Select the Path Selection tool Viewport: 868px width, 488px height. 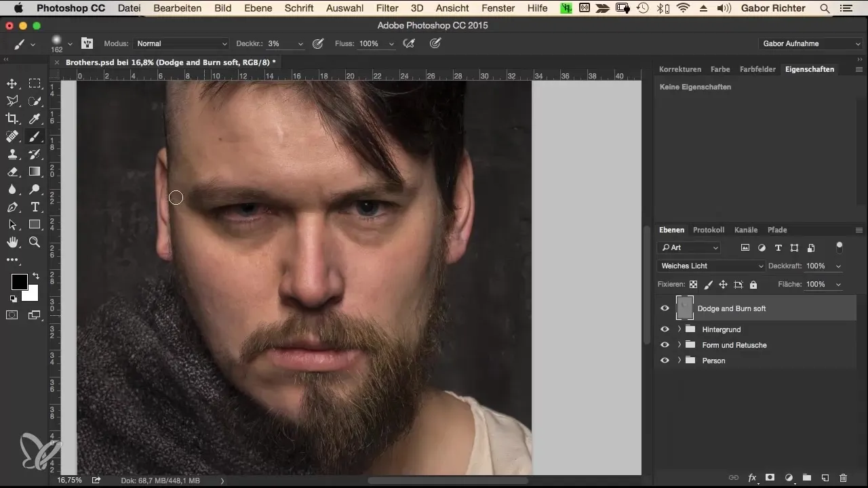point(12,224)
